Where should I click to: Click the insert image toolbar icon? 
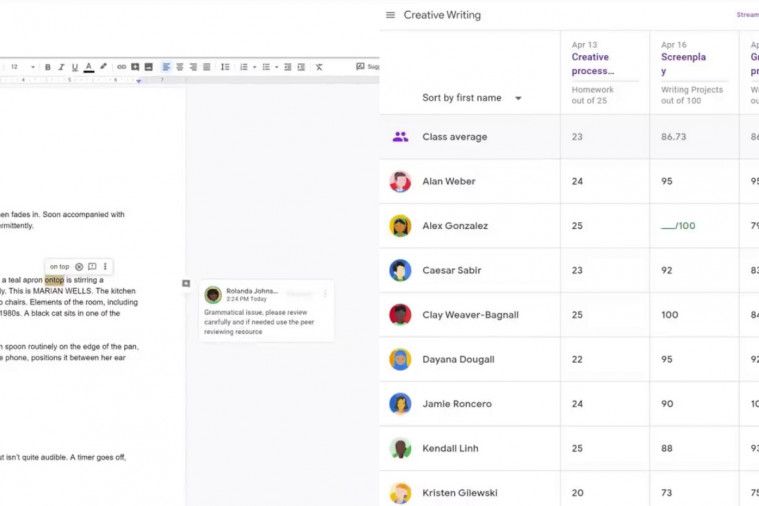coord(149,67)
